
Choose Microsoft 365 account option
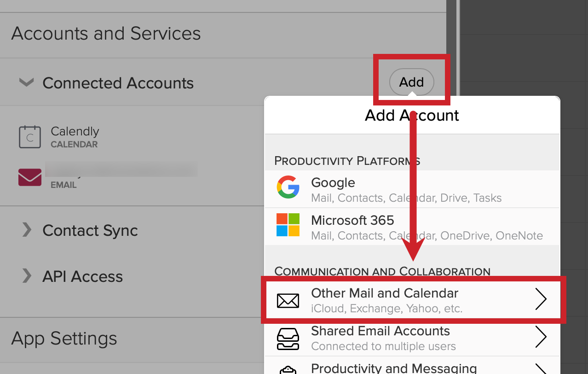click(413, 227)
